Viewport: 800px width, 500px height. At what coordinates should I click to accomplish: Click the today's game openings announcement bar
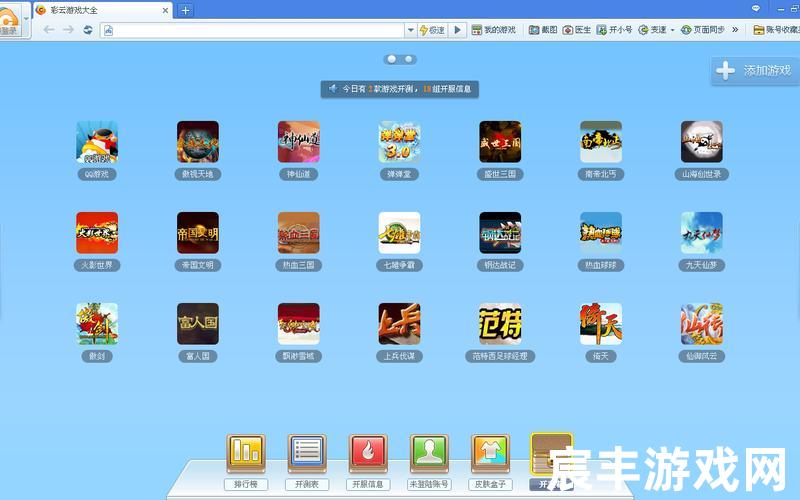pyautogui.click(x=399, y=89)
